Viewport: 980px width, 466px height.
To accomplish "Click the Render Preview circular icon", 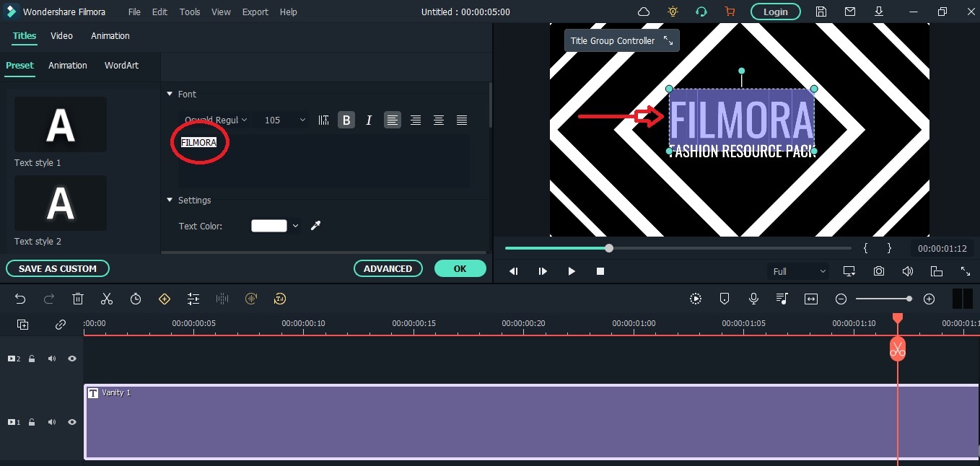I will pyautogui.click(x=696, y=299).
